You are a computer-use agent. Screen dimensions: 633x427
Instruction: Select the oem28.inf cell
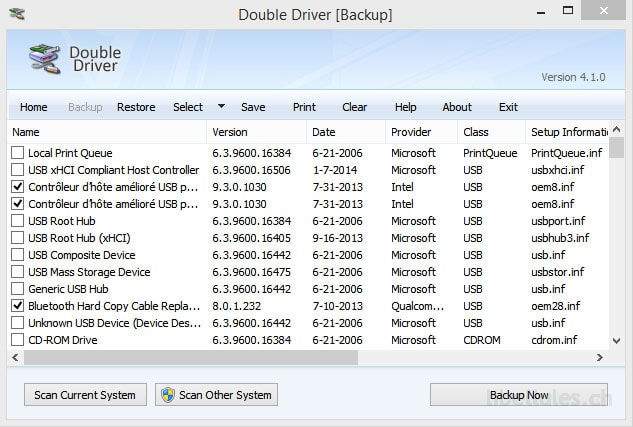(556, 306)
